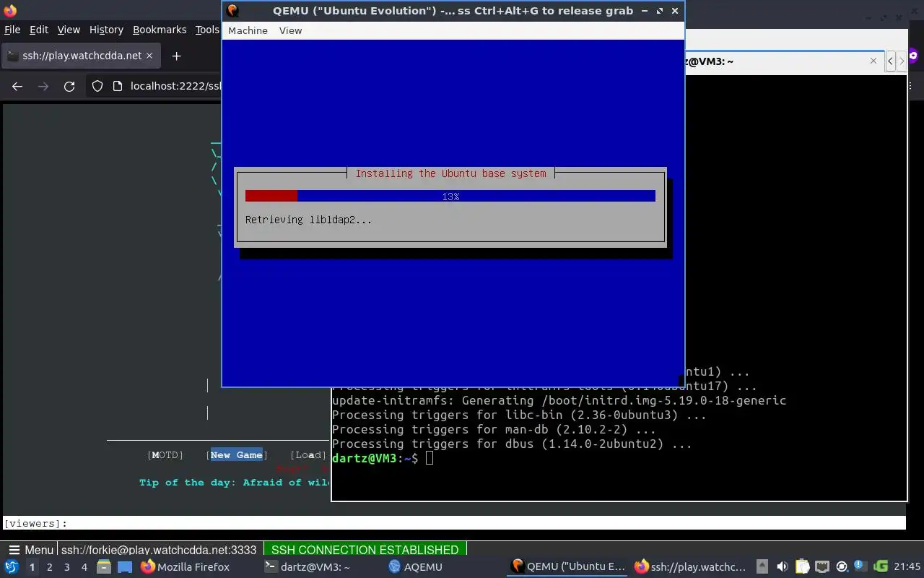This screenshot has width=924, height=578.
Task: Focus the localhost:2222 address bar
Action: coord(175,86)
